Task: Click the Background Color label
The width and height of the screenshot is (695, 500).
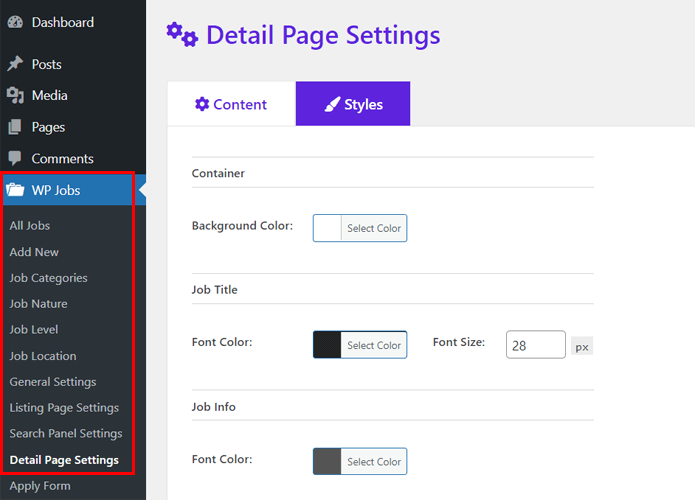Action: [242, 226]
